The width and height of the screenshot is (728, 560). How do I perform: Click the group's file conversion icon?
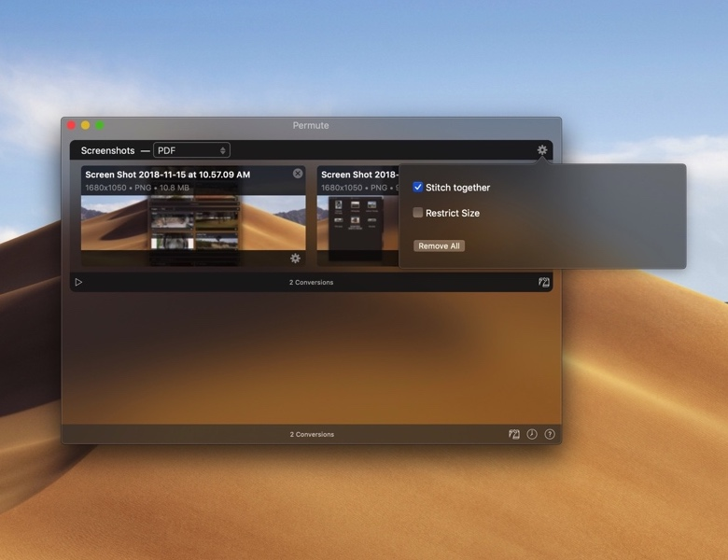(x=544, y=282)
